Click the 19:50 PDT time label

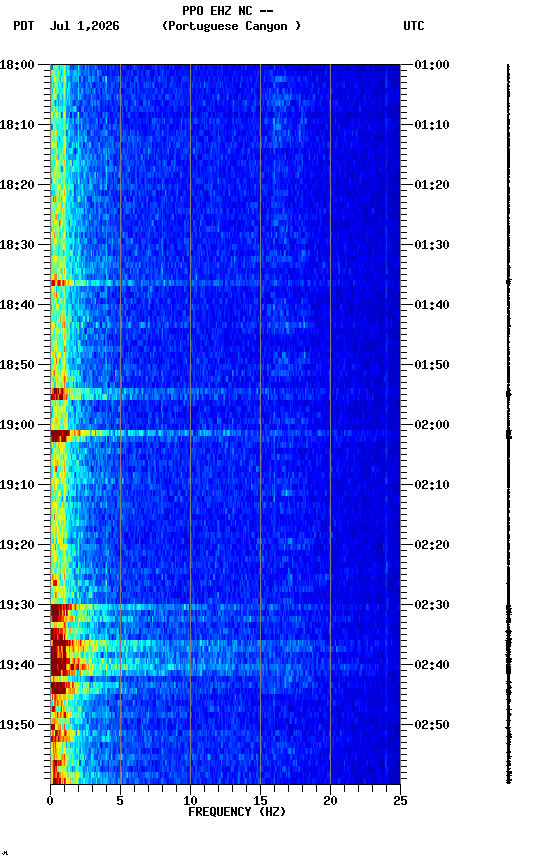[x=17, y=725]
